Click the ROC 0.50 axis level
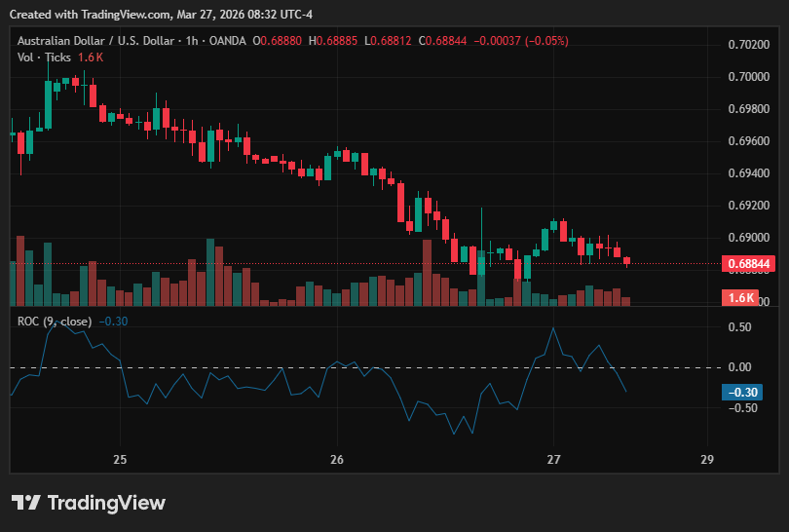Screen dimensions: 789x532 tap(739, 327)
